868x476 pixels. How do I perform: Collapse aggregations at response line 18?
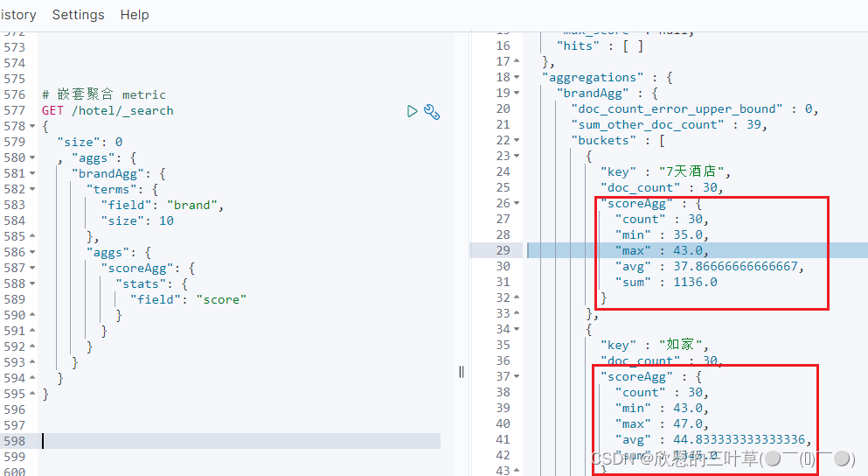pyautogui.click(x=517, y=77)
